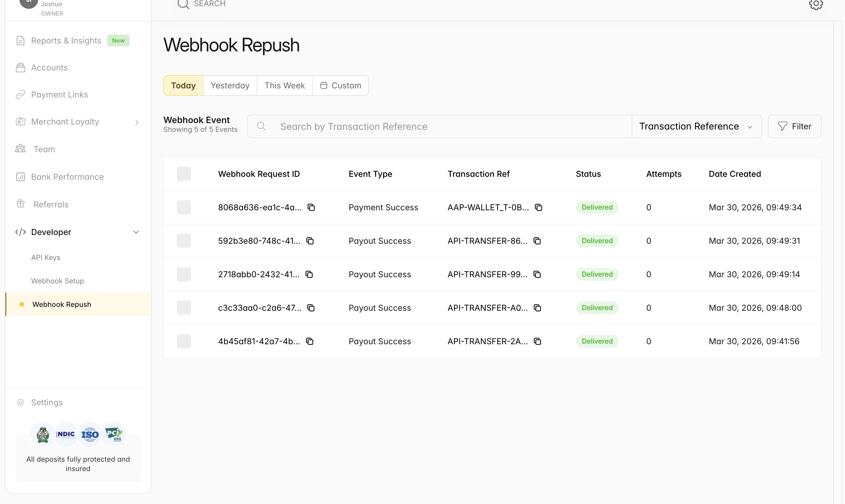The width and height of the screenshot is (845, 504).
Task: Copy webhook request ID c3c33aa0-c2a6-47
Action: (311, 308)
